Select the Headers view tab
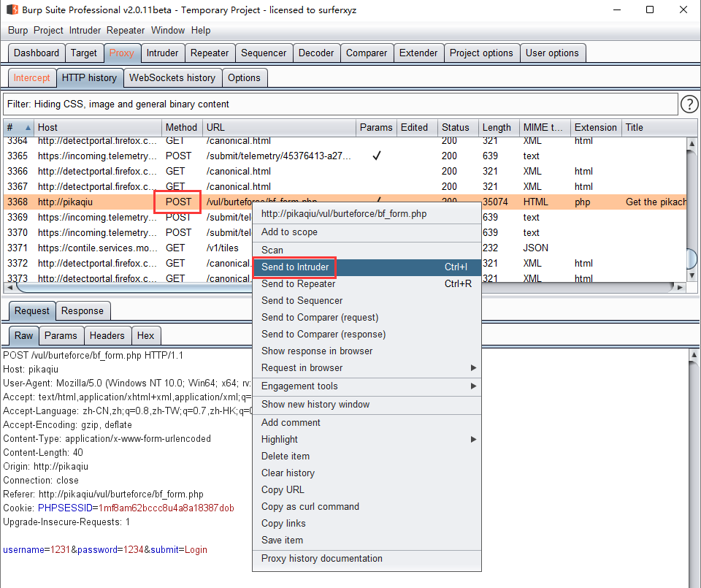Screen dimensions: 701x588 click(107, 336)
